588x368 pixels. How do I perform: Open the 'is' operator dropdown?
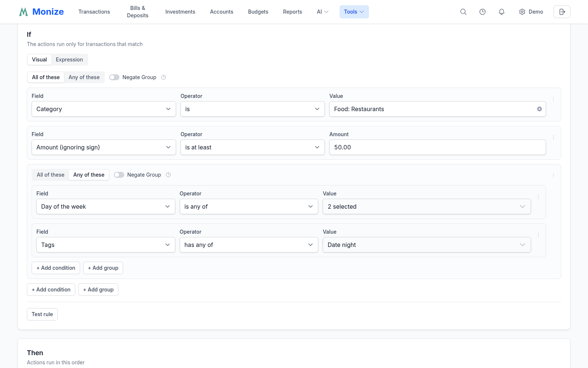pyautogui.click(x=252, y=109)
